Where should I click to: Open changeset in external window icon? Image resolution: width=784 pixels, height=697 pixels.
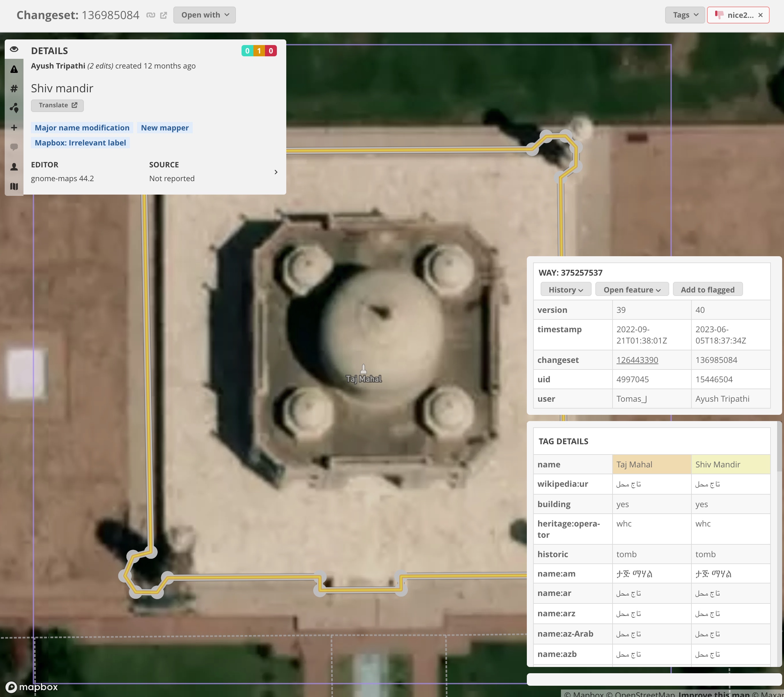pyautogui.click(x=163, y=15)
